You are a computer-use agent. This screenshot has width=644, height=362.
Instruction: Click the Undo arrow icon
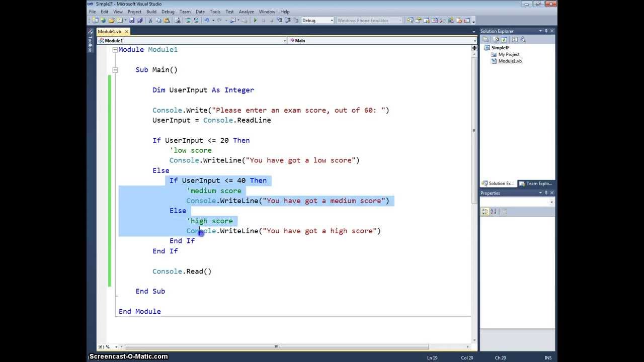tap(206, 21)
